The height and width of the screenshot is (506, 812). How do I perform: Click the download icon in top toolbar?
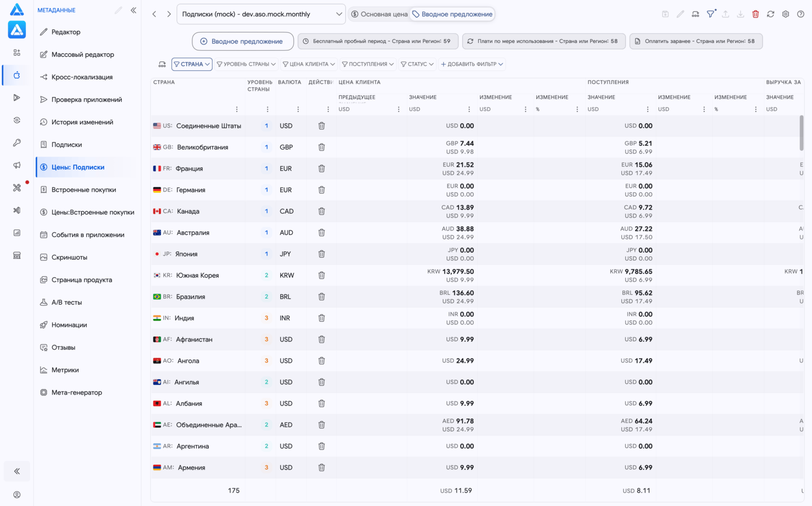pyautogui.click(x=740, y=14)
